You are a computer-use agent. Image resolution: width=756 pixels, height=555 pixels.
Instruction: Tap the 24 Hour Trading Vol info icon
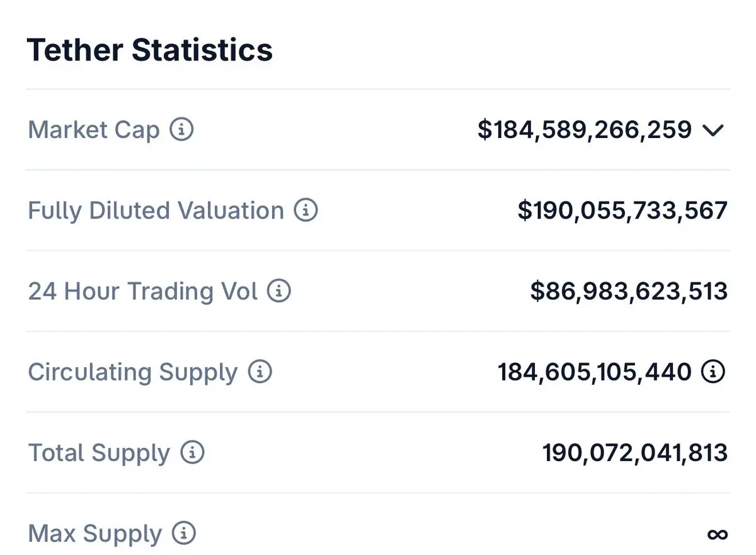(x=279, y=291)
